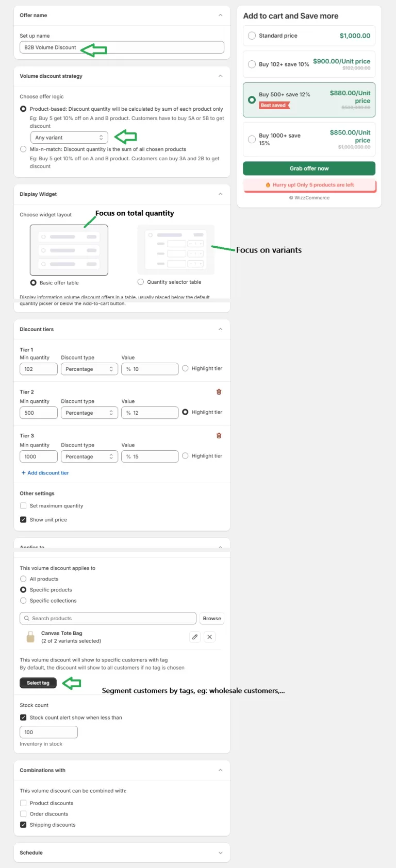
Task: Click the Set up name input field
Action: pos(122,47)
